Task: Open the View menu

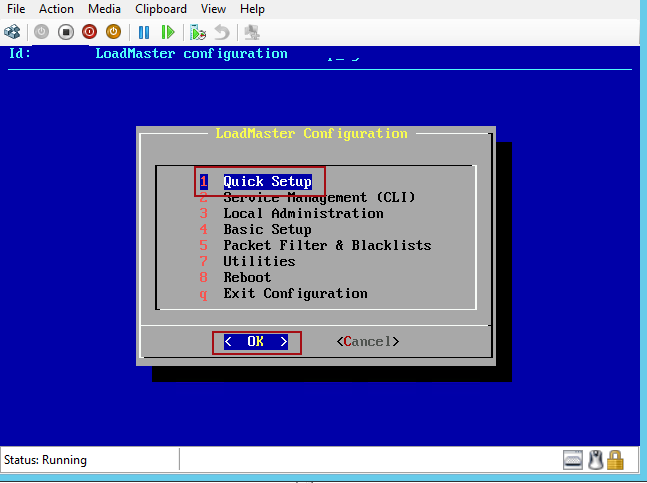Action: pos(213,9)
